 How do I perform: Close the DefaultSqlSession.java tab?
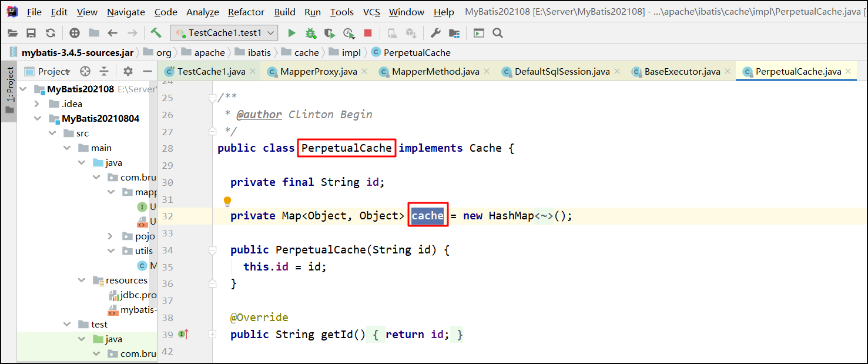click(x=617, y=71)
